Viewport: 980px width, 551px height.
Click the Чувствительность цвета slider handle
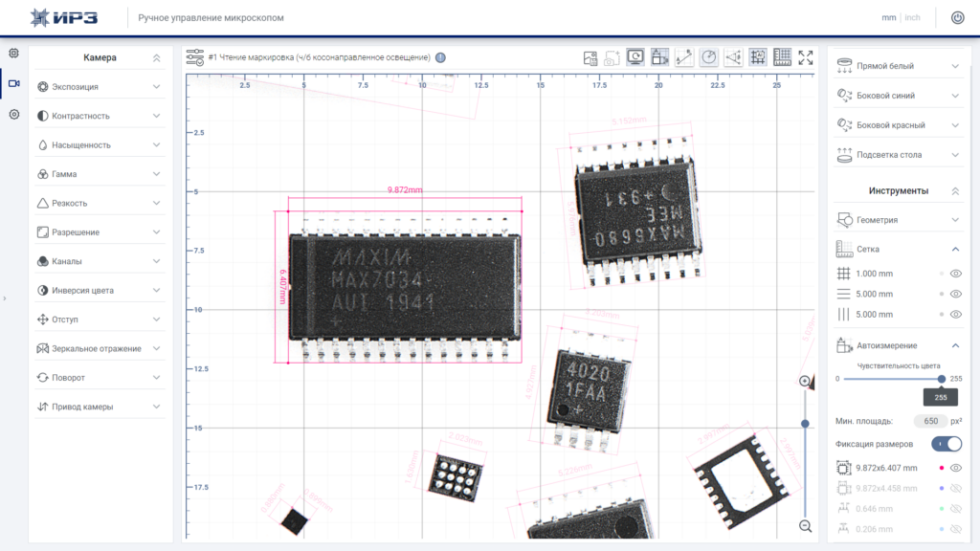click(942, 379)
